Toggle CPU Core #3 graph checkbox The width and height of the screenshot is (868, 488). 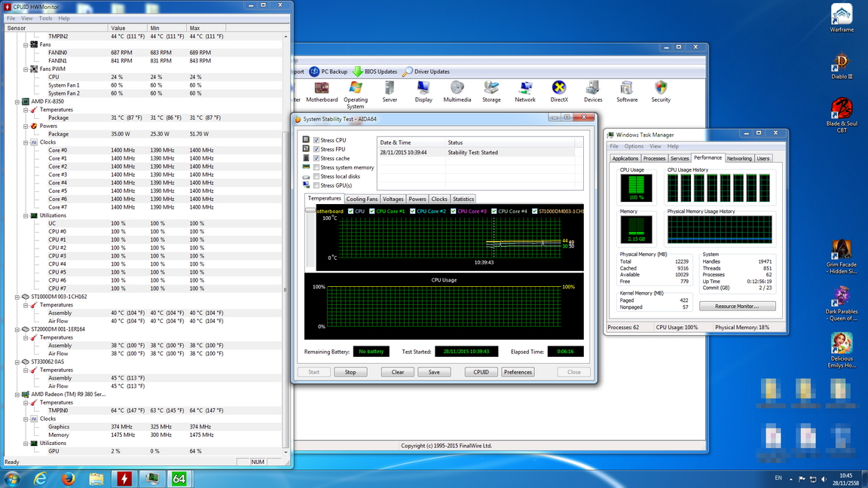click(454, 212)
